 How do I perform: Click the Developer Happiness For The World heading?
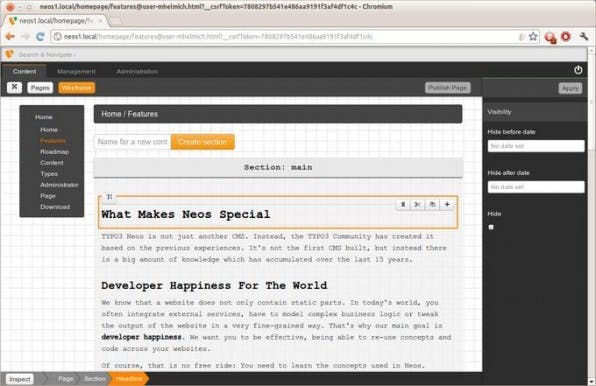pyautogui.click(x=214, y=286)
